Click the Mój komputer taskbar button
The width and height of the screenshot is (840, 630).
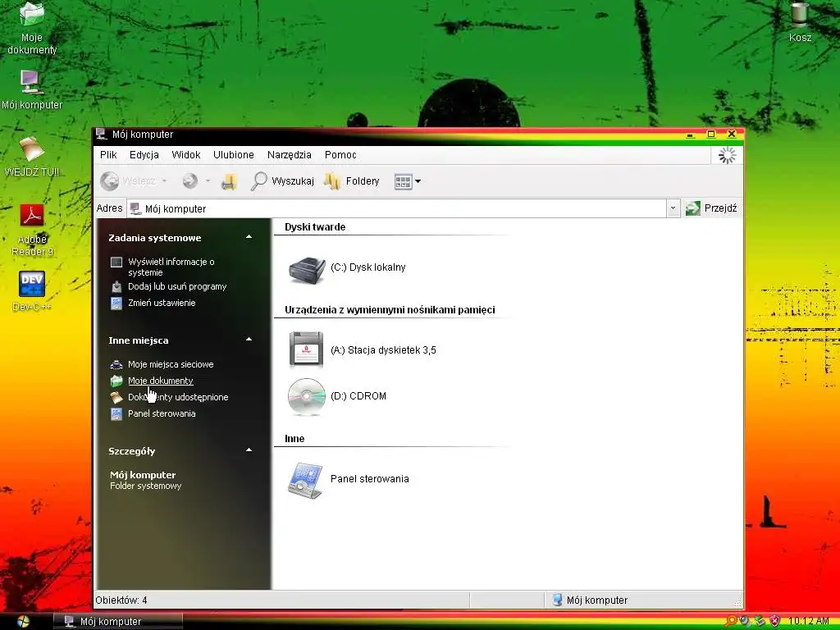[118, 622]
